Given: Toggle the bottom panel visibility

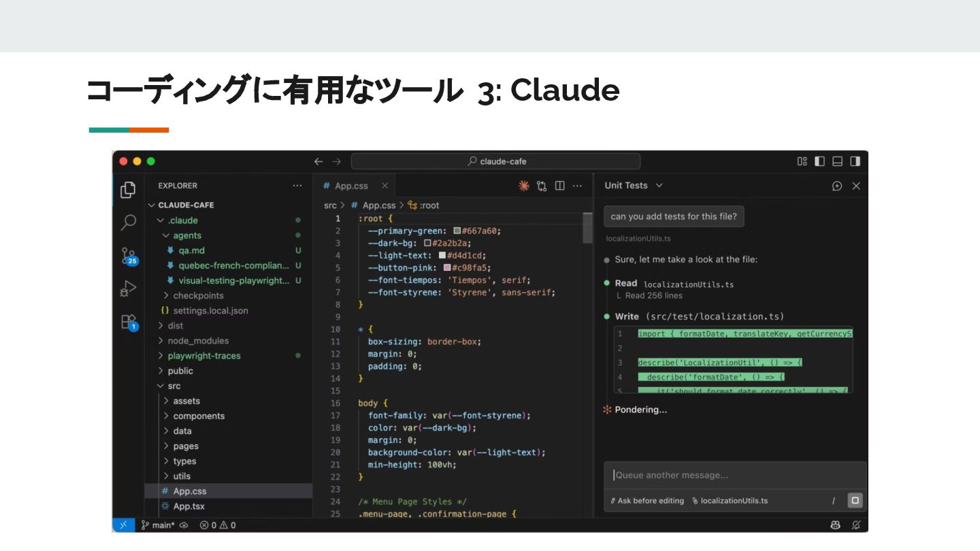Looking at the screenshot, I should point(838,161).
